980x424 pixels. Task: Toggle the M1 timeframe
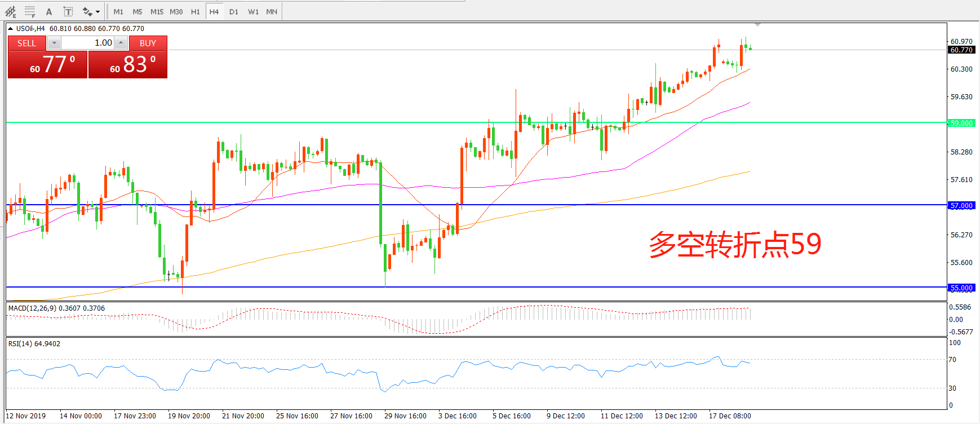118,11
